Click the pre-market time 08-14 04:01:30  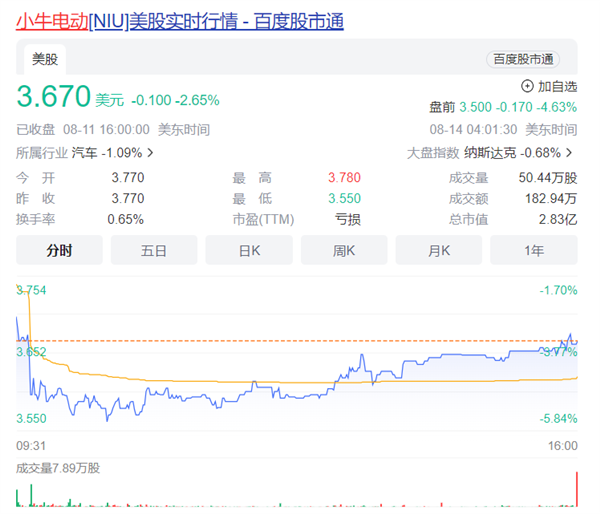[473, 129]
